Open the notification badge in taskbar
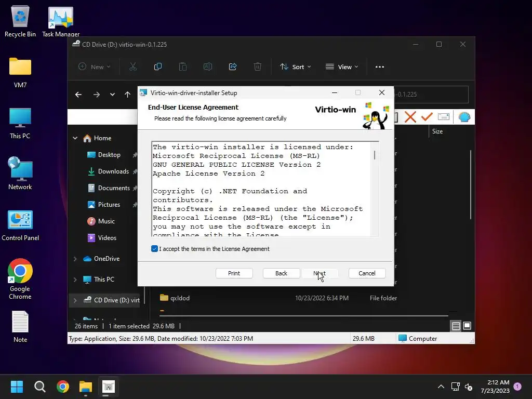 coord(517,386)
